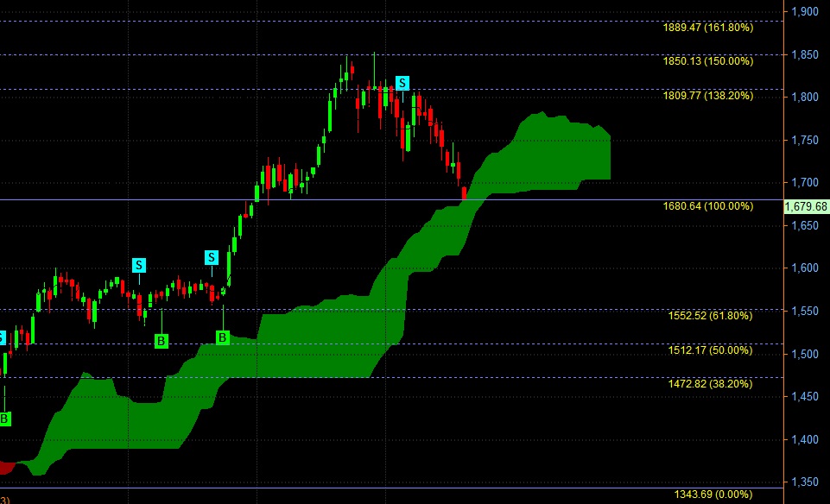830x504 pixels.
Task: Click the rightmost green B marker
Action: pyautogui.click(x=223, y=337)
